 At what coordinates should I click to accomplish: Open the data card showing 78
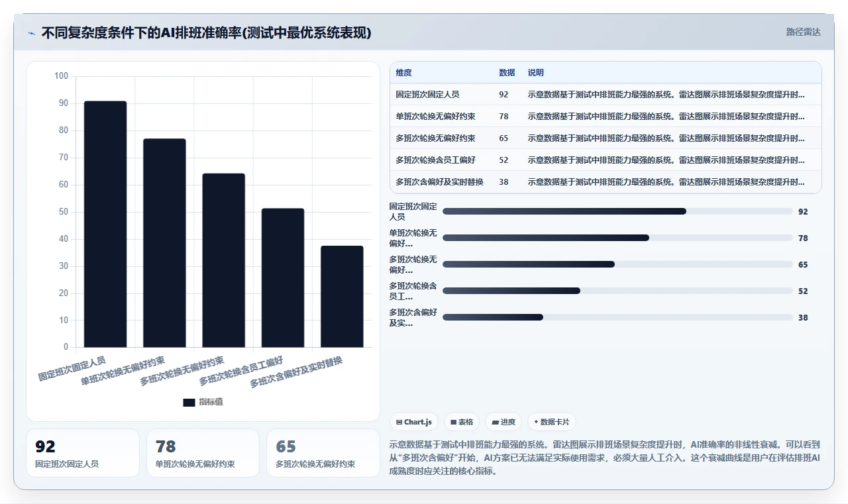point(203,453)
